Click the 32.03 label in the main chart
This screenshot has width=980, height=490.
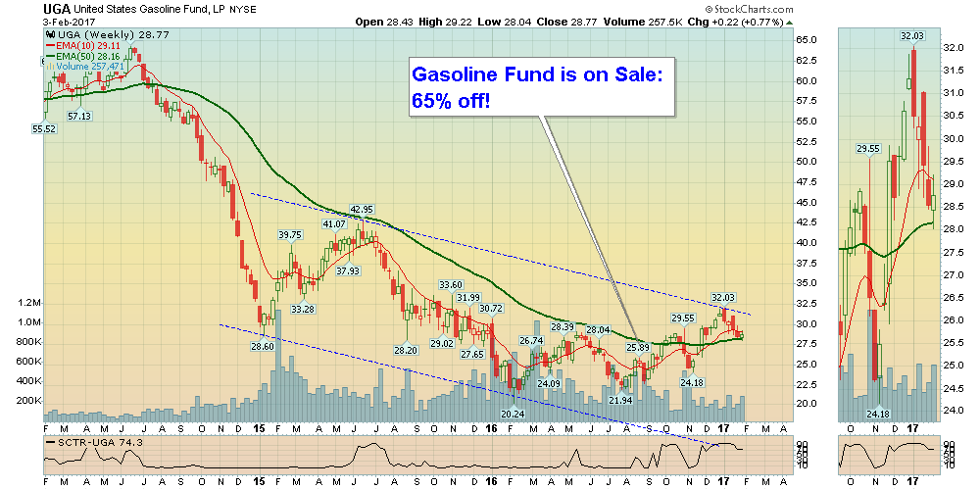(724, 298)
